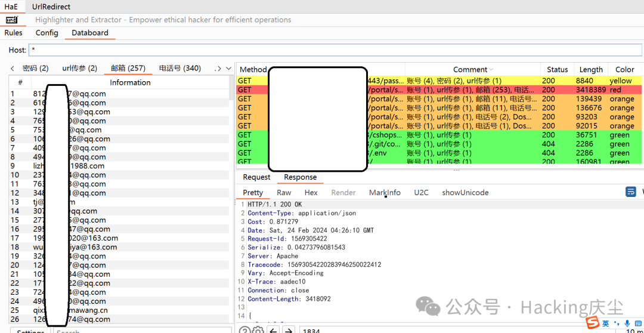Select the green row with length 36751
644x333 pixels.
click(x=440, y=135)
